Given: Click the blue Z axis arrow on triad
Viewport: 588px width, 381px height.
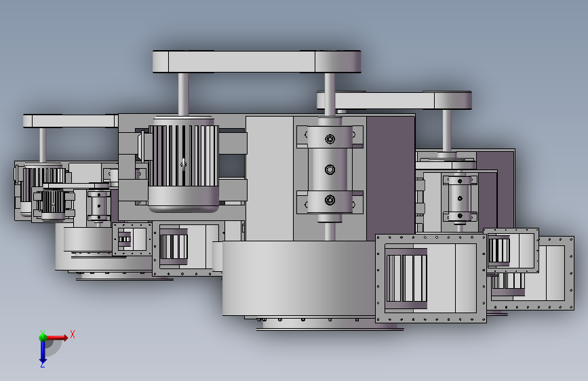Looking at the screenshot, I should tap(43, 352).
